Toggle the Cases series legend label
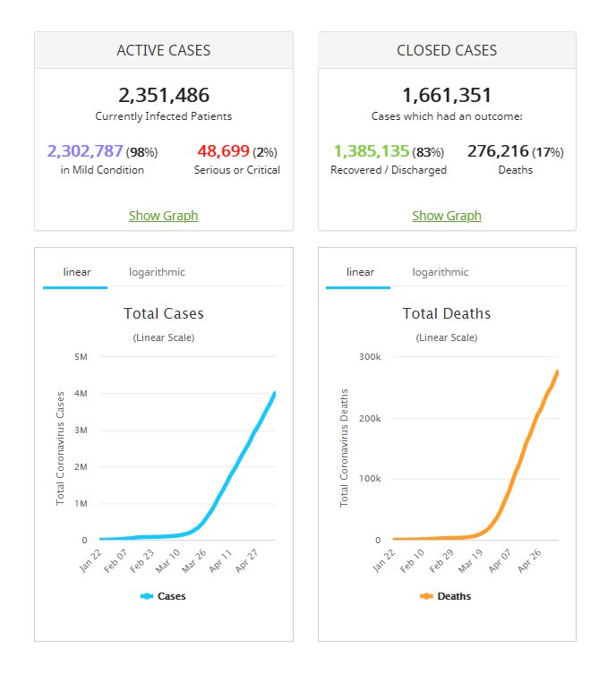 pyautogui.click(x=172, y=596)
